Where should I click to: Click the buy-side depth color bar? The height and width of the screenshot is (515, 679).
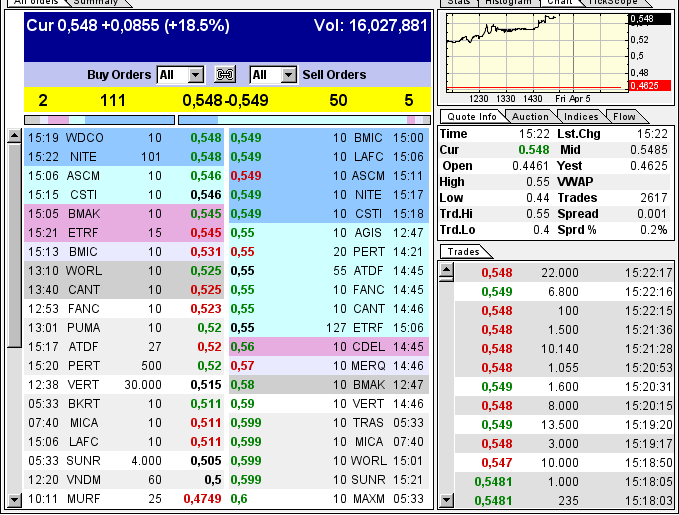click(100, 120)
